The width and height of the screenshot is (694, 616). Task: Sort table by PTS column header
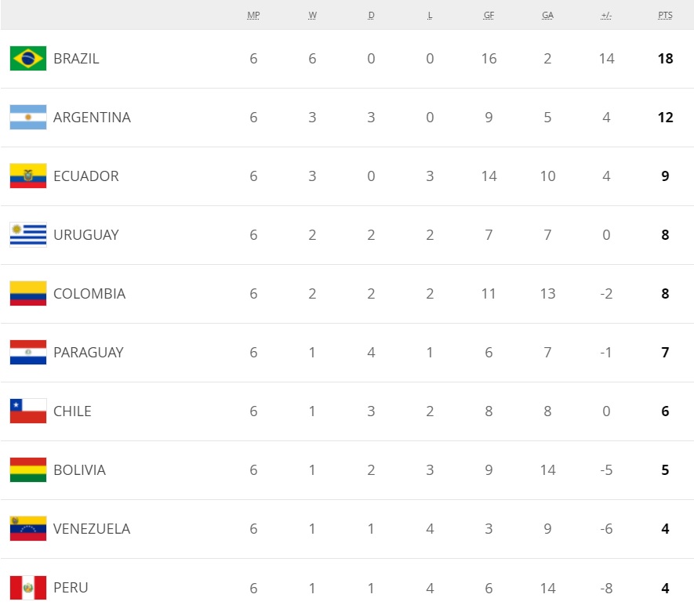coord(665,15)
